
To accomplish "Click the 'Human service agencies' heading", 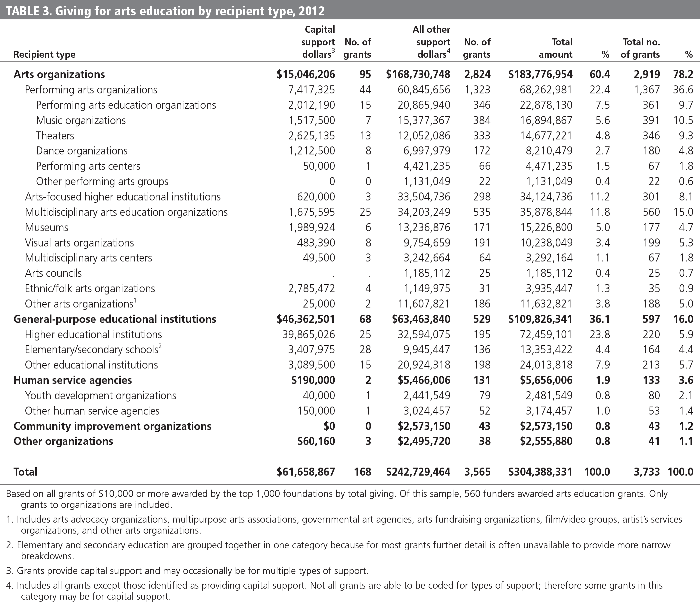I will click(x=73, y=380).
